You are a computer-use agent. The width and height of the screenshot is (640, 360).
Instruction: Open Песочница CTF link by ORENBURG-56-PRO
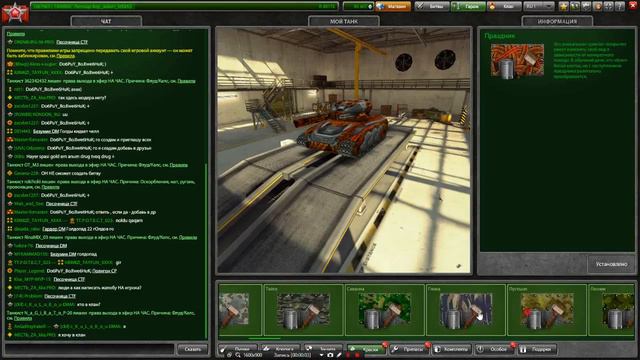pyautogui.click(x=72, y=42)
